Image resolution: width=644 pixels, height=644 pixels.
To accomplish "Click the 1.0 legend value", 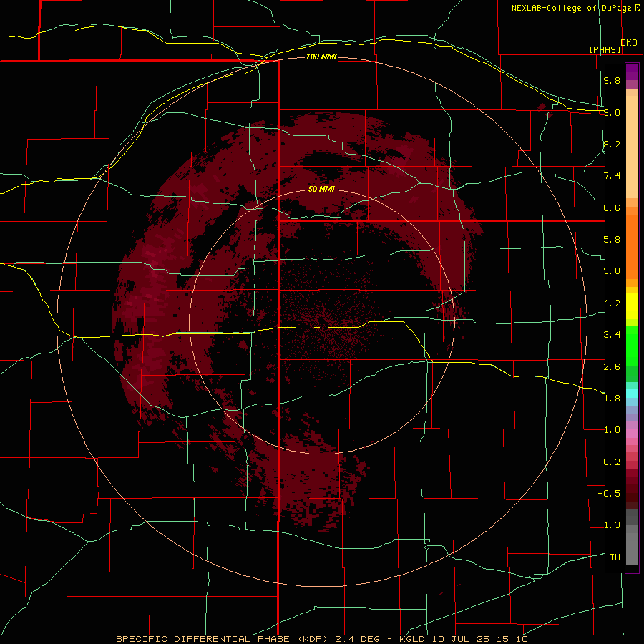I will coord(612,430).
